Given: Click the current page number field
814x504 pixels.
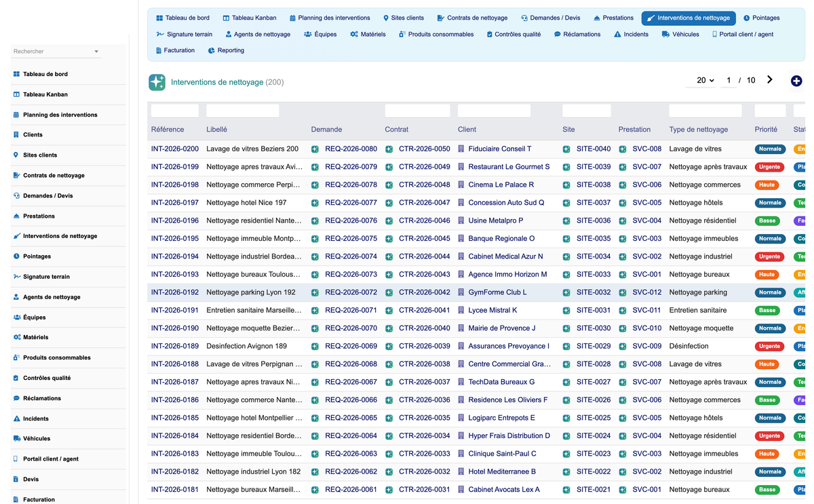Looking at the screenshot, I should [729, 80].
